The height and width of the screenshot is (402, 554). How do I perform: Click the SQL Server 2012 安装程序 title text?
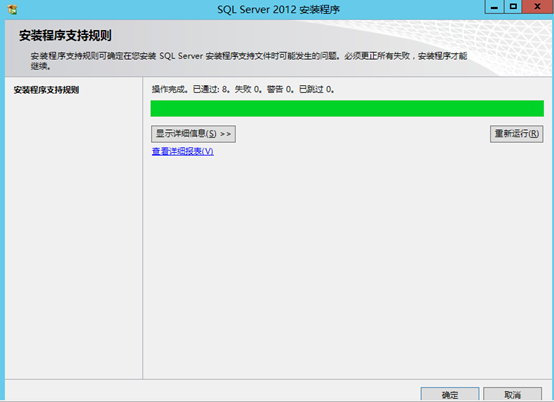[278, 10]
